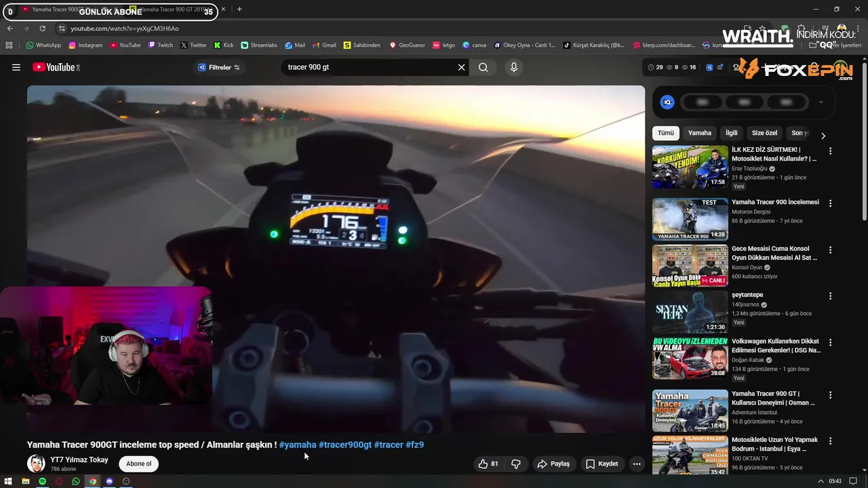Open more actions three-dot menu below video
The height and width of the screenshot is (488, 868).
pos(636,464)
